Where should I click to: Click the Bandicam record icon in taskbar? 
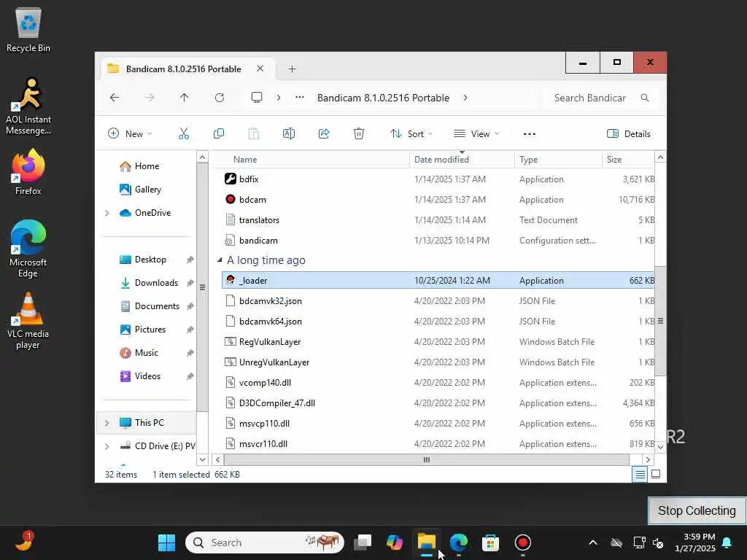tap(522, 542)
